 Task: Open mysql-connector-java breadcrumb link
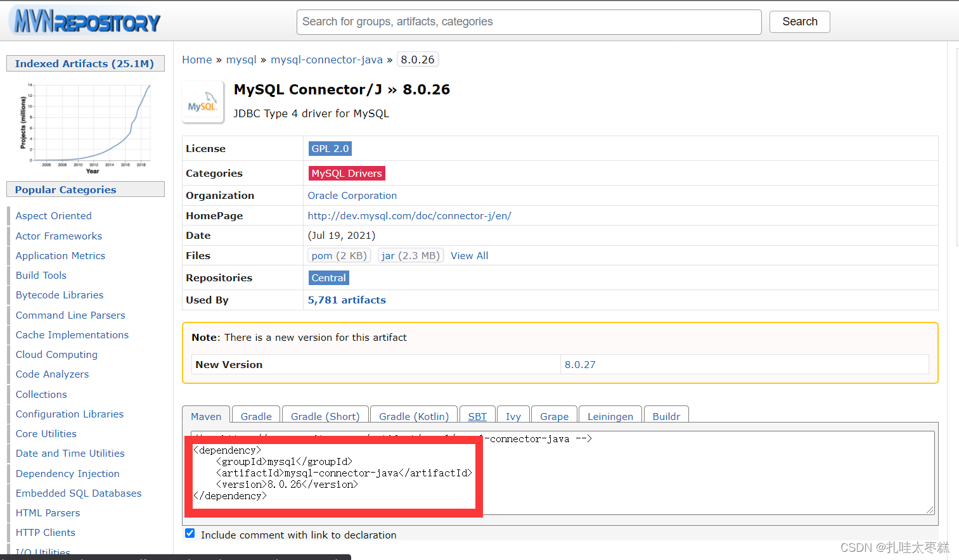coord(326,60)
